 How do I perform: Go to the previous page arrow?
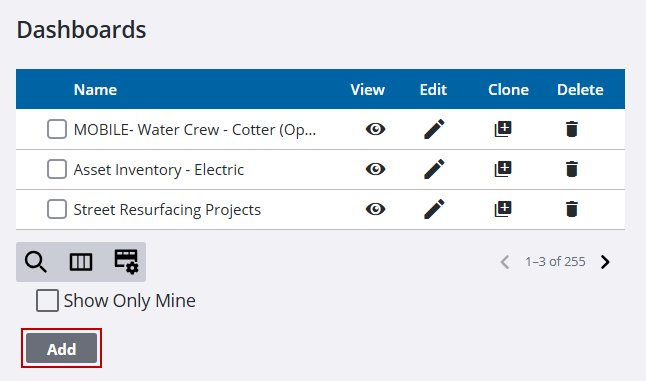[505, 262]
